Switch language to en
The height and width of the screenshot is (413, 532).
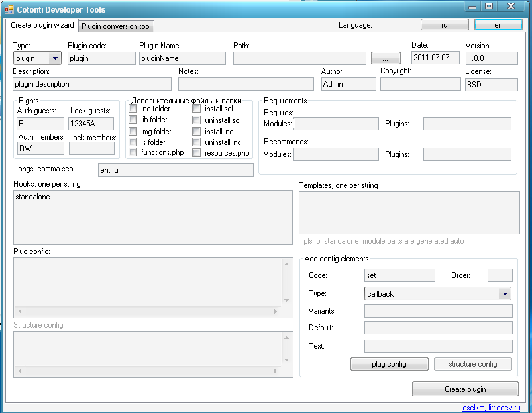point(498,25)
